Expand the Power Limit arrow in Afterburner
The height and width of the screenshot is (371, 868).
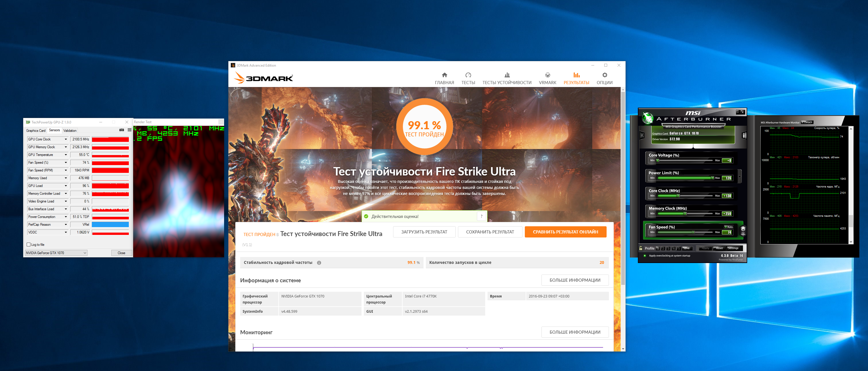click(x=740, y=176)
